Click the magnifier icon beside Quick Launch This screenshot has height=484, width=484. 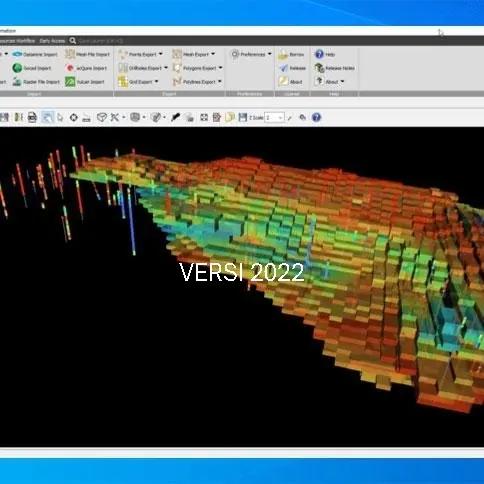tap(72, 41)
